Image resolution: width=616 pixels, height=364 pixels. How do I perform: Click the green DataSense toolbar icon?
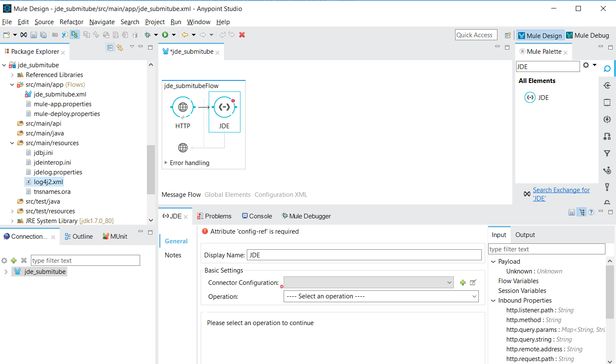(x=75, y=35)
